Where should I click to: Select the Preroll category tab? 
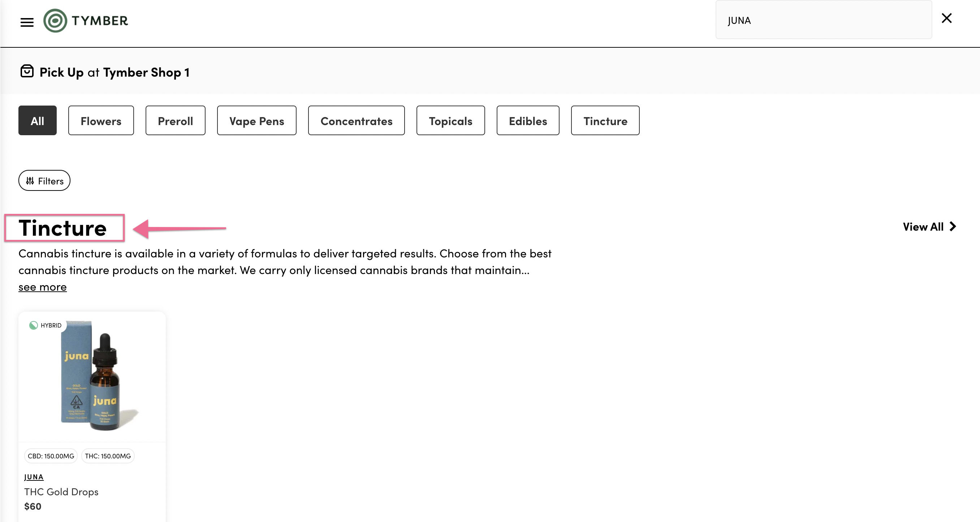(176, 121)
